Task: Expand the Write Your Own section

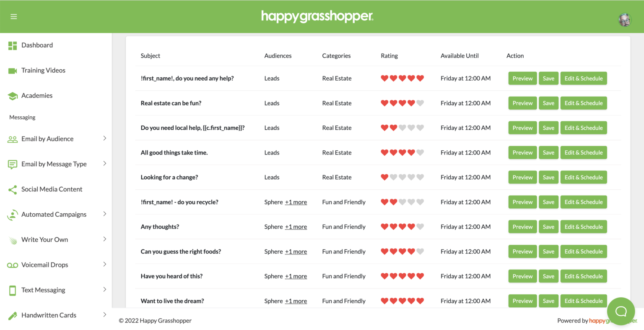Action: (x=45, y=239)
